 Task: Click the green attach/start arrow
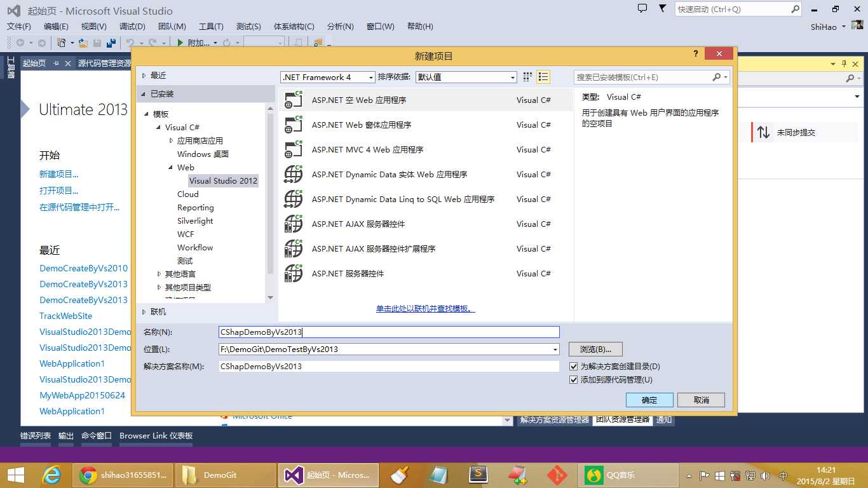(180, 43)
